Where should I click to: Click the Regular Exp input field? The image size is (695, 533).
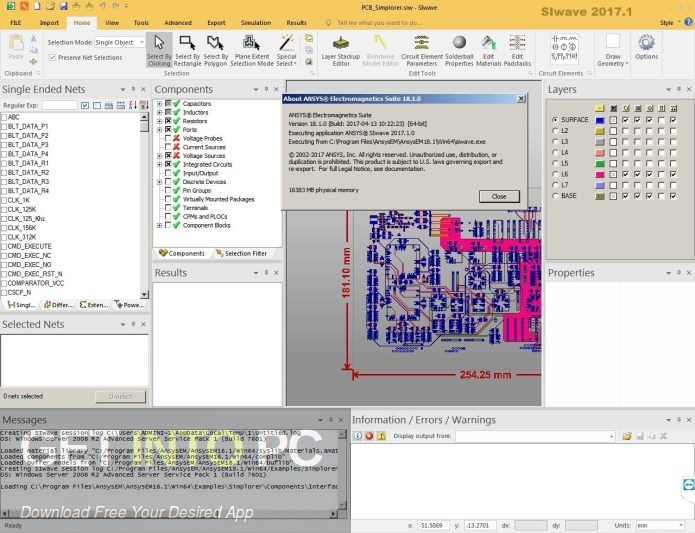pyautogui.click(x=59, y=105)
